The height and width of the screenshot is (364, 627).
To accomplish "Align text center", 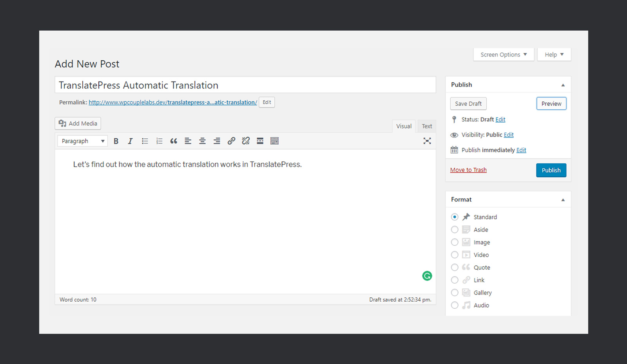I will pyautogui.click(x=202, y=141).
